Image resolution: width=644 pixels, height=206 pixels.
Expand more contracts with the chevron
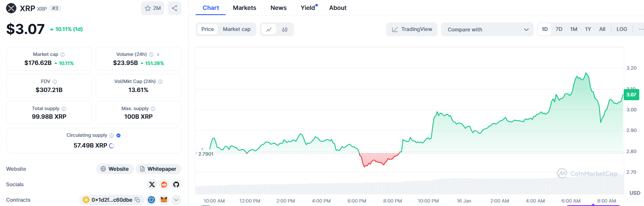(176, 200)
